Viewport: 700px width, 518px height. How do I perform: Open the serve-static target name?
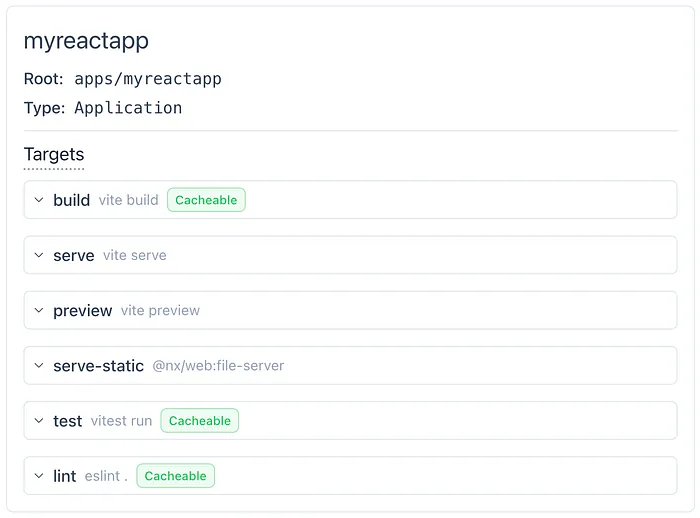(98, 366)
